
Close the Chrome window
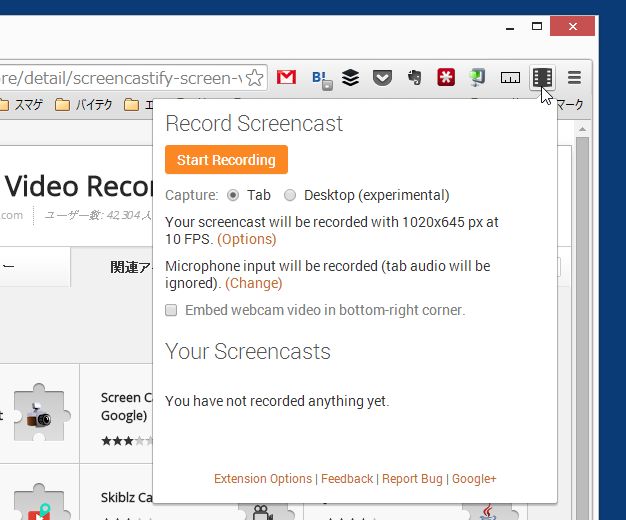(573, 26)
